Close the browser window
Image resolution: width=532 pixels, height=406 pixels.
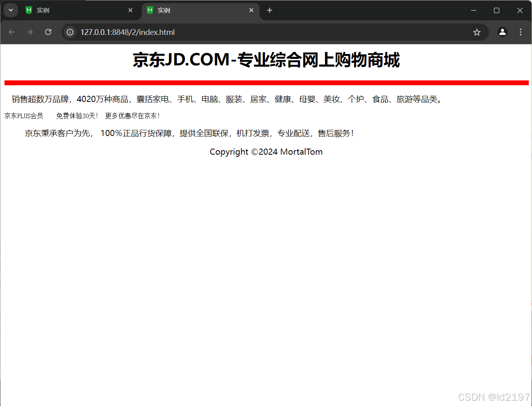[x=520, y=10]
